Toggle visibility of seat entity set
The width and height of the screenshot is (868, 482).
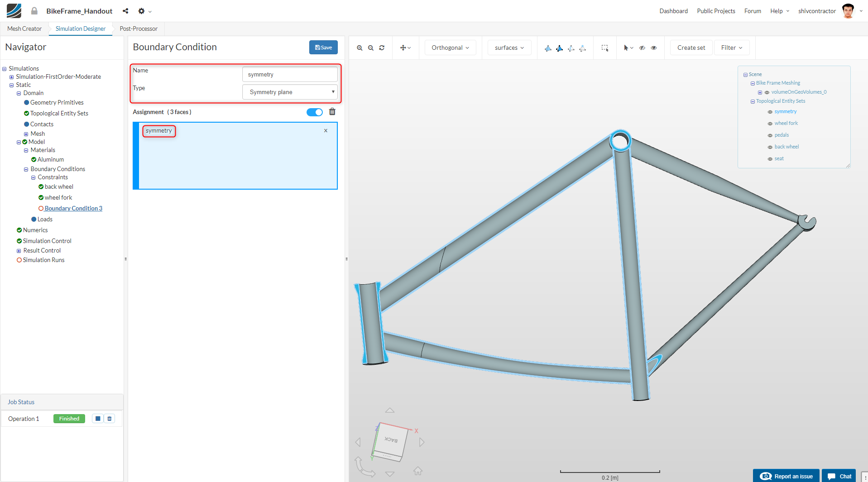[770, 159]
